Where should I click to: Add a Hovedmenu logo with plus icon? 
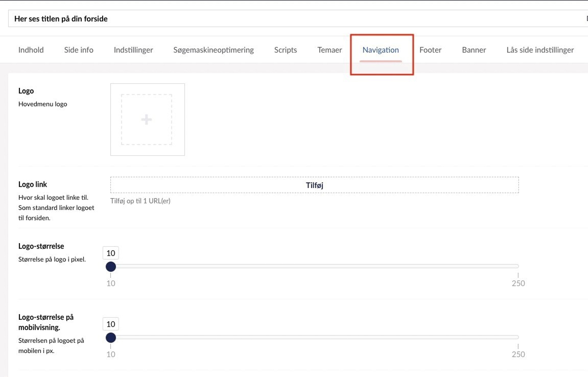(x=147, y=120)
